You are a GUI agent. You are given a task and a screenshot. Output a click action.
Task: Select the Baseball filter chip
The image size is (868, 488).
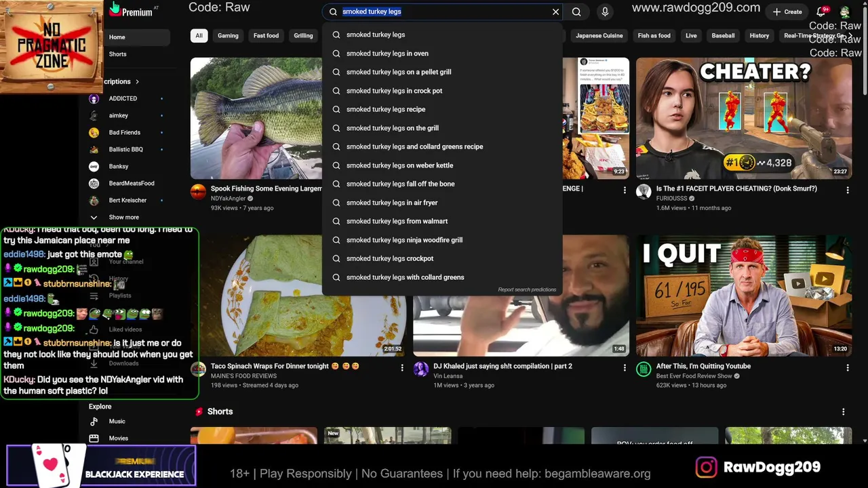pyautogui.click(x=723, y=35)
